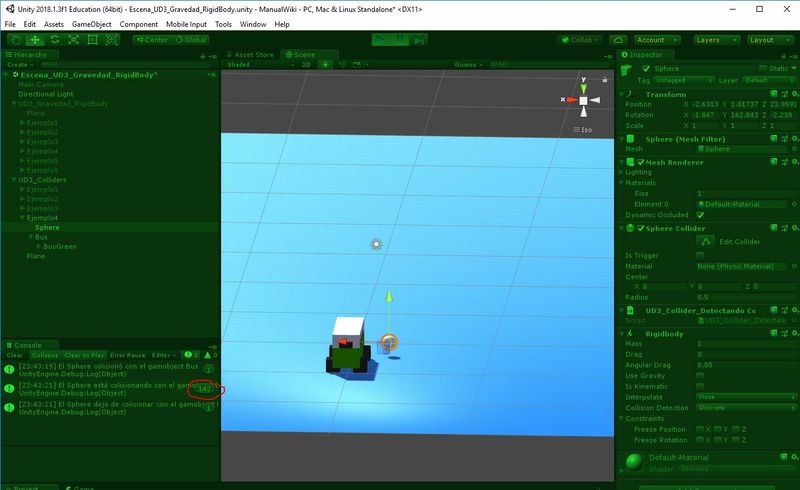Toggle the Error Pause button
The width and height of the screenshot is (800, 490).
pyautogui.click(x=128, y=355)
